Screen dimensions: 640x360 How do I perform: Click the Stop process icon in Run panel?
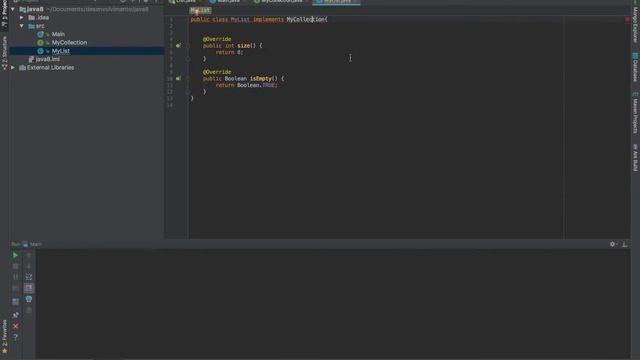pos(15,266)
